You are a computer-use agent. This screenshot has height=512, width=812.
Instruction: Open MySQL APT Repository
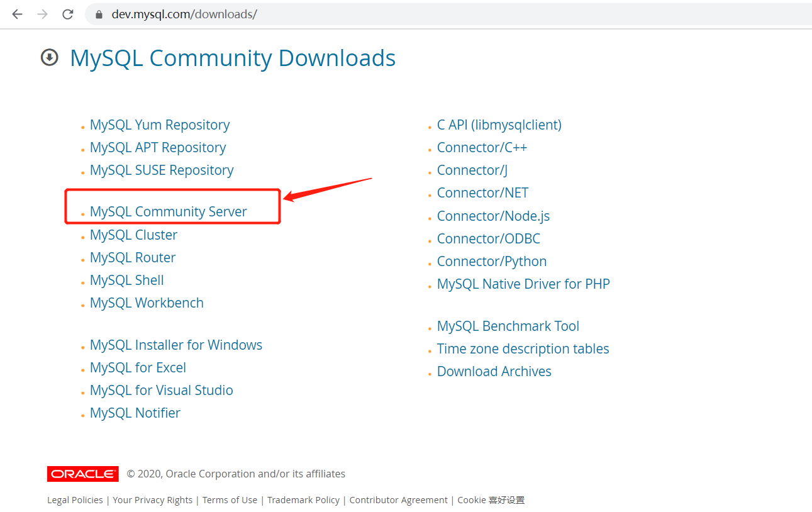(x=158, y=147)
